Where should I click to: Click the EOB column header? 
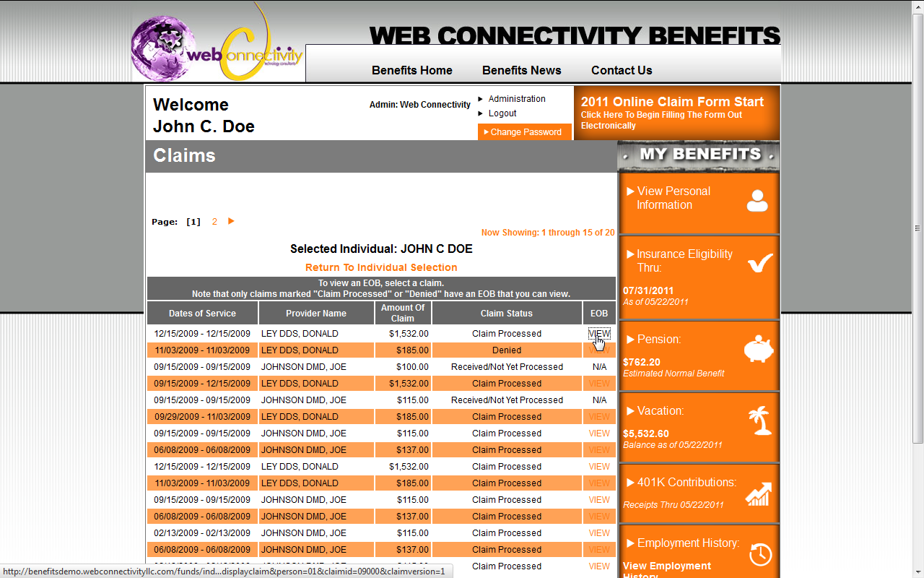pos(599,313)
